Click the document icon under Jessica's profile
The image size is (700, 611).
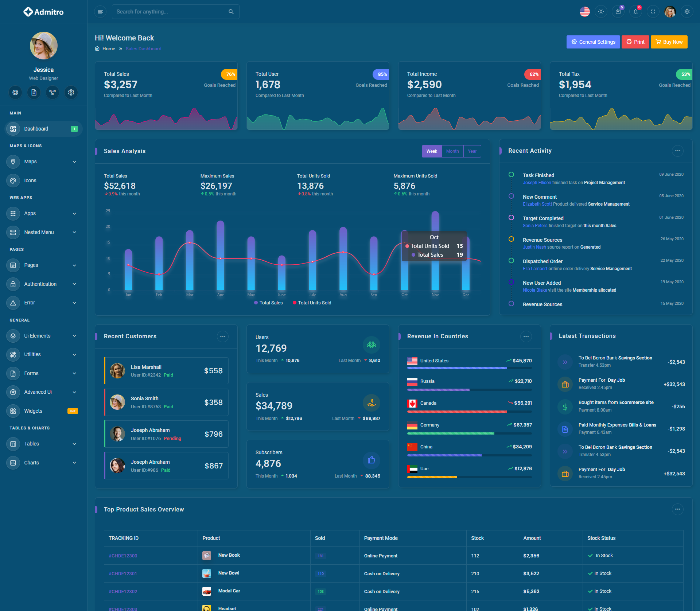click(34, 93)
